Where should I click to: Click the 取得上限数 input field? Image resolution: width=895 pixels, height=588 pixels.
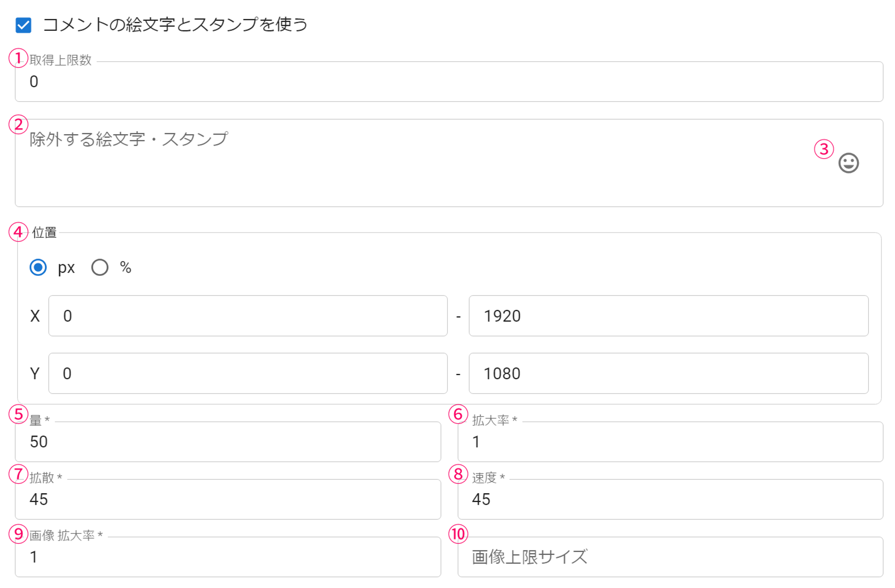447,82
